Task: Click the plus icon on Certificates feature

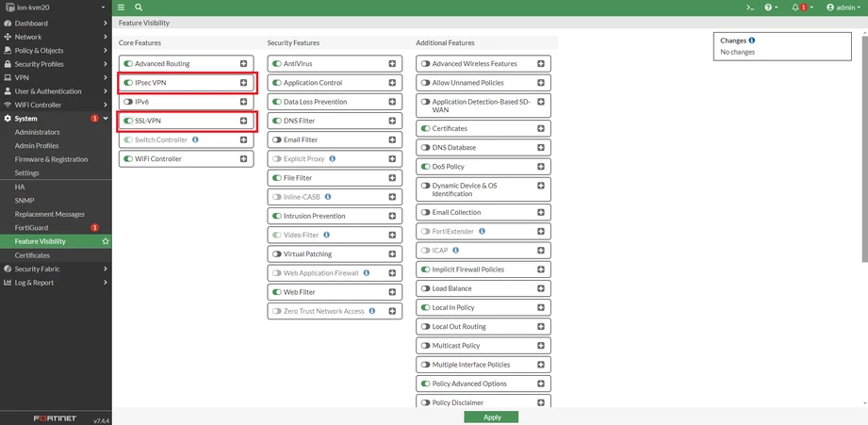Action: pos(541,128)
